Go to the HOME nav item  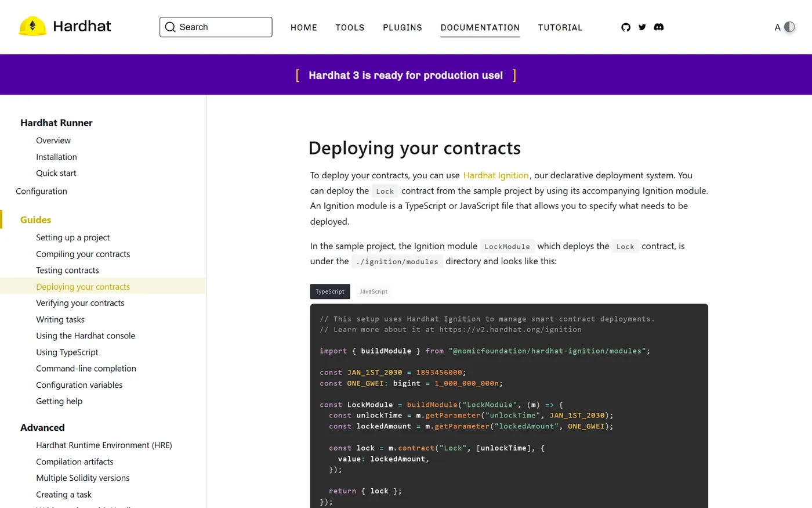tap(304, 27)
